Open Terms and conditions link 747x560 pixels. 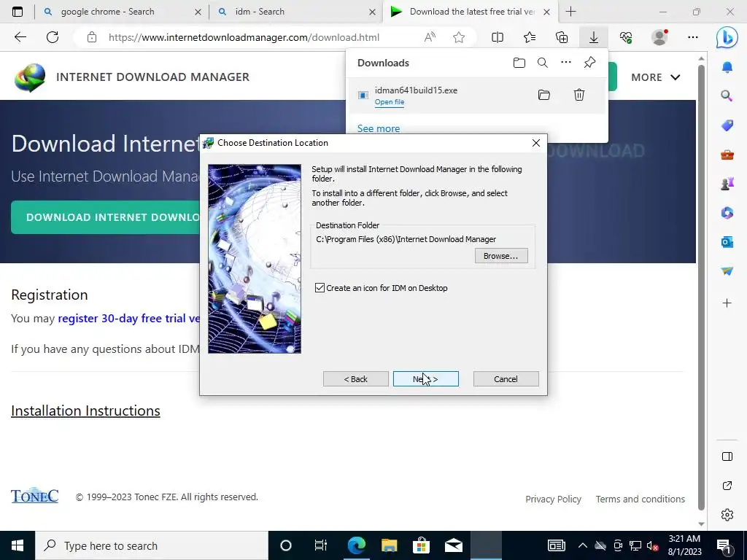[640, 499]
